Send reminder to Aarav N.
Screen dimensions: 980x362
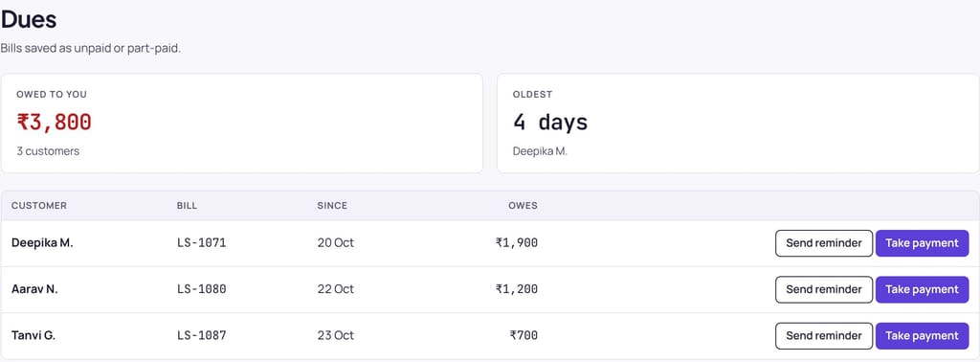coord(824,289)
